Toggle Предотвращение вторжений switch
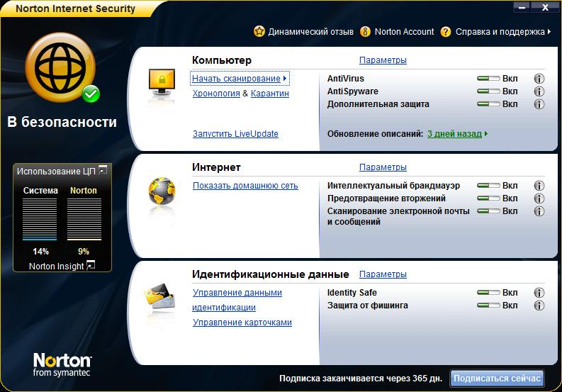Screen dimensions: 562x392 [488, 198]
